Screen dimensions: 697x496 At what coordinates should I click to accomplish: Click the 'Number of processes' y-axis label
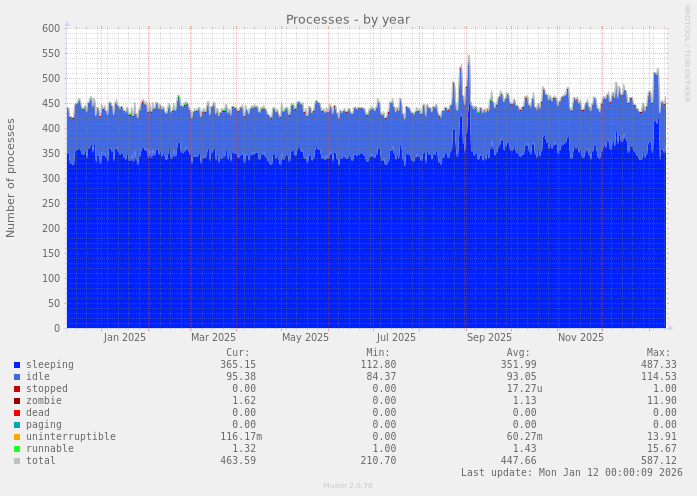coord(11,178)
